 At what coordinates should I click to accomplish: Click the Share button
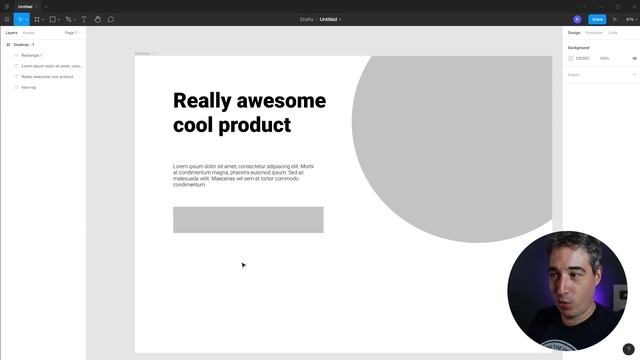point(597,19)
